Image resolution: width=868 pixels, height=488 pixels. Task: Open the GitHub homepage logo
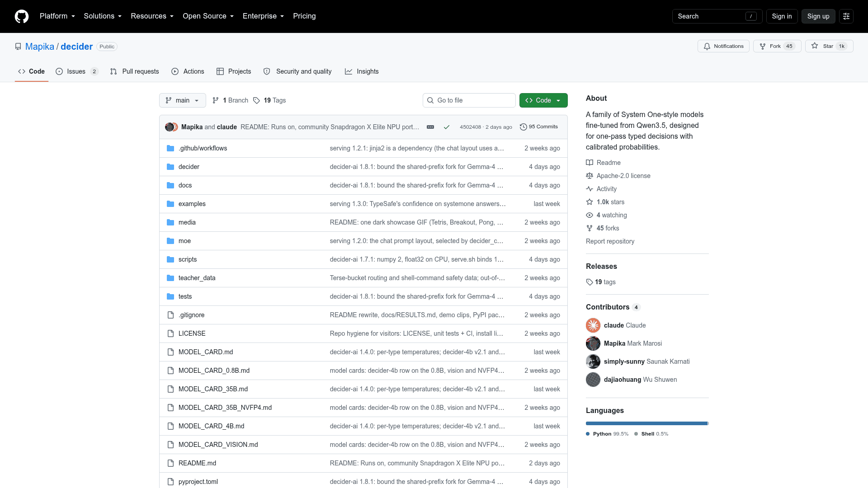(22, 16)
